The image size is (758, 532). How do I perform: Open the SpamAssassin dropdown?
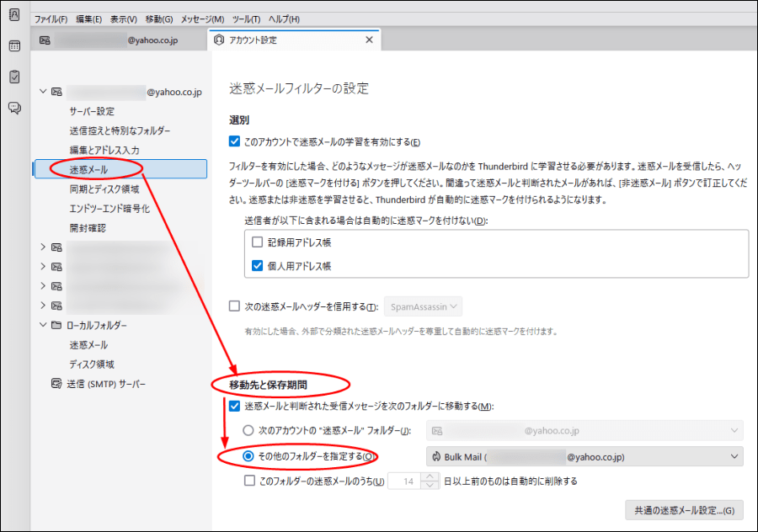423,306
